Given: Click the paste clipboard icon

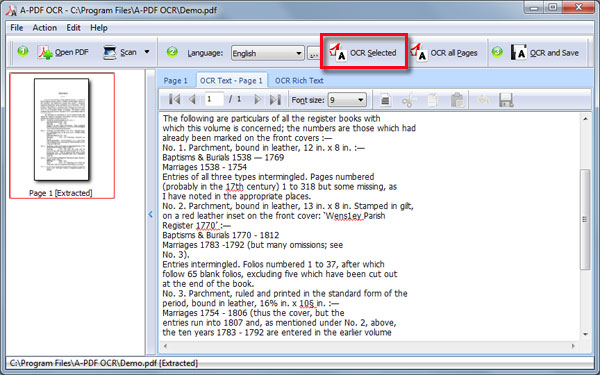Looking at the screenshot, I should (457, 100).
